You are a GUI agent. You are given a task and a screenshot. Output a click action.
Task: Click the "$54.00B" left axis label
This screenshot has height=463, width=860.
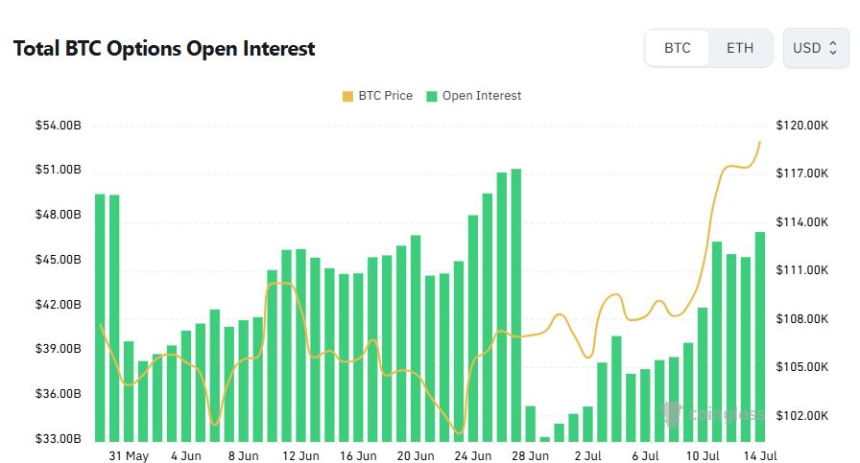[x=57, y=126]
